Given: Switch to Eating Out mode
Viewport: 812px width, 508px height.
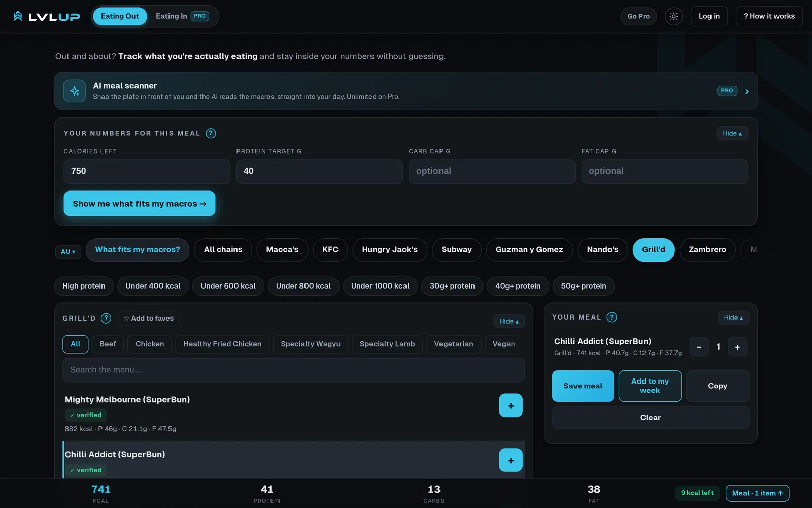Looking at the screenshot, I should pos(120,16).
